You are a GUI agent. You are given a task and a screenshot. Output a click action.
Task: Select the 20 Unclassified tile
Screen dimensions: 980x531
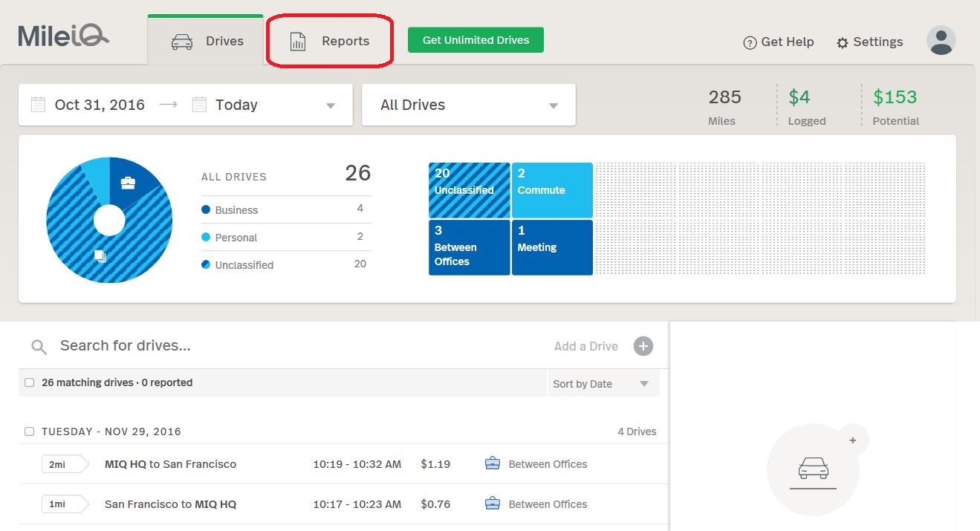[x=470, y=190]
